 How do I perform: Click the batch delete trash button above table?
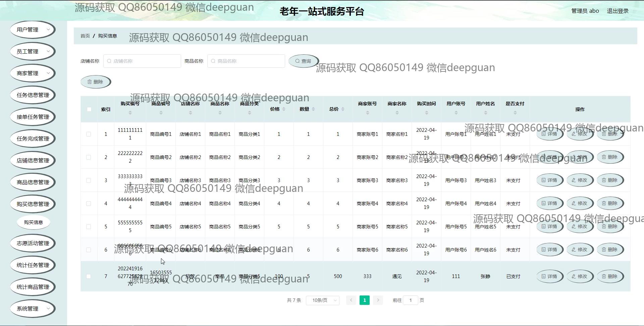pyautogui.click(x=95, y=82)
